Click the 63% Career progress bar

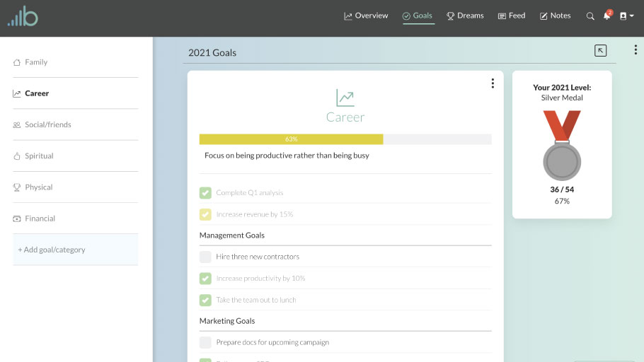click(x=345, y=139)
